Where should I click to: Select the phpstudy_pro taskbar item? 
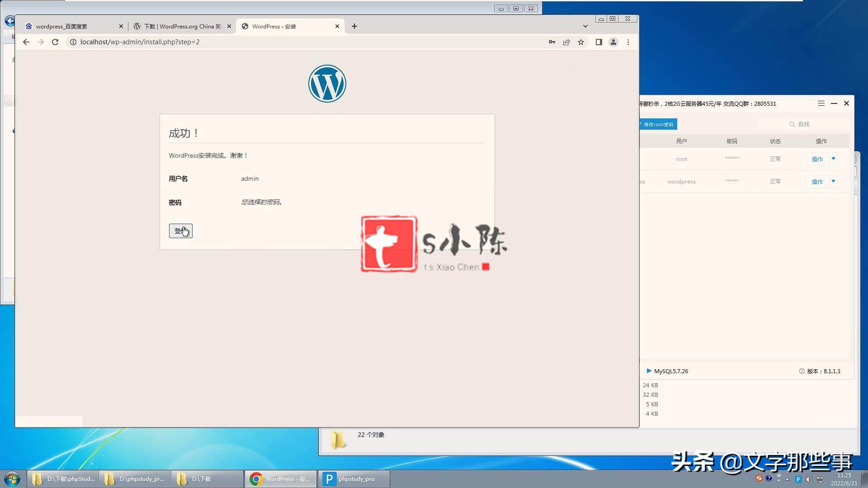[354, 479]
